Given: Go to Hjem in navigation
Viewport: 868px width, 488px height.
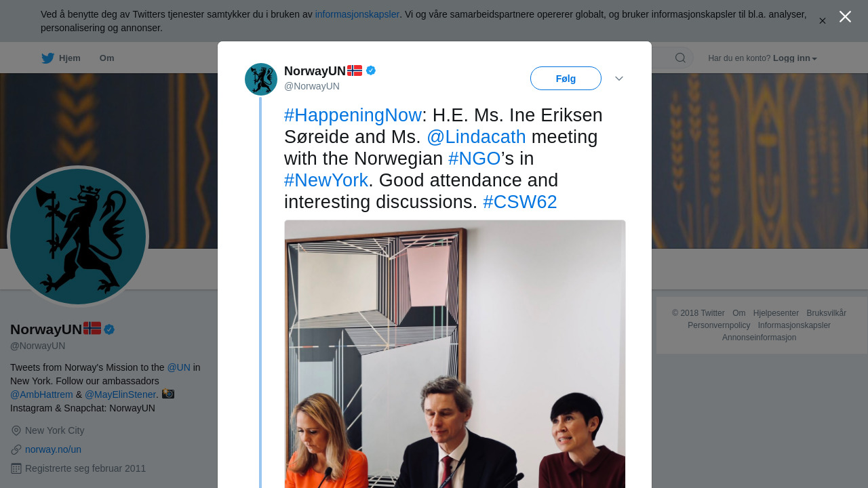Looking at the screenshot, I should pyautogui.click(x=69, y=58).
